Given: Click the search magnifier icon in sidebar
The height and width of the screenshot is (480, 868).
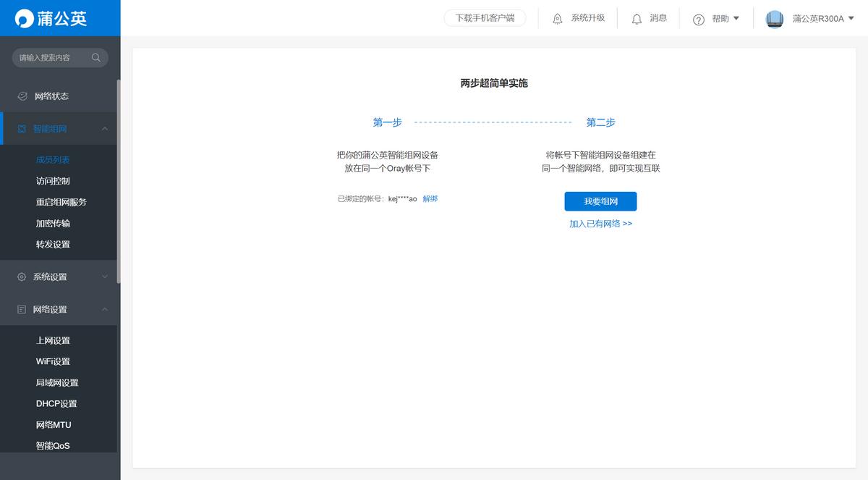Looking at the screenshot, I should (96, 57).
